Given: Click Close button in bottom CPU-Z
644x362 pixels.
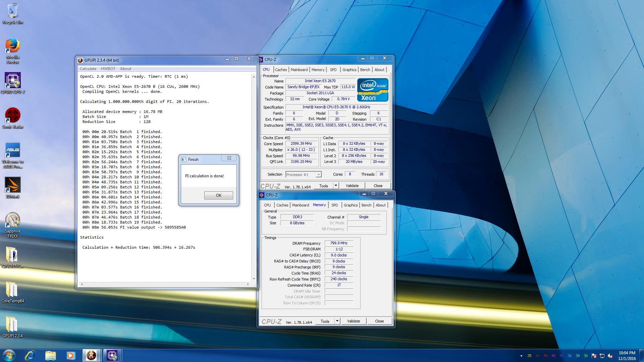Looking at the screenshot, I should pyautogui.click(x=379, y=321).
